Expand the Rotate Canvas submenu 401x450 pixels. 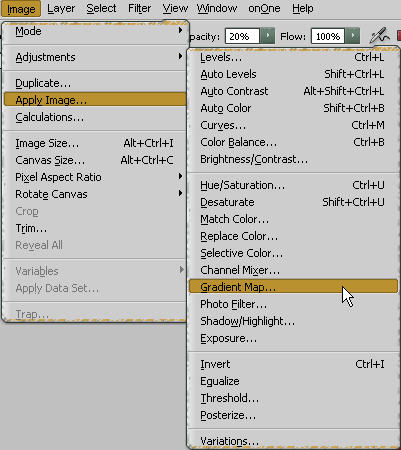tap(95, 194)
